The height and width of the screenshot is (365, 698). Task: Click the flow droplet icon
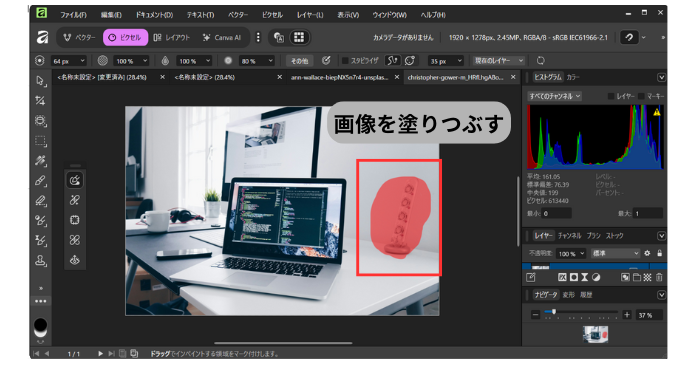(x=165, y=61)
